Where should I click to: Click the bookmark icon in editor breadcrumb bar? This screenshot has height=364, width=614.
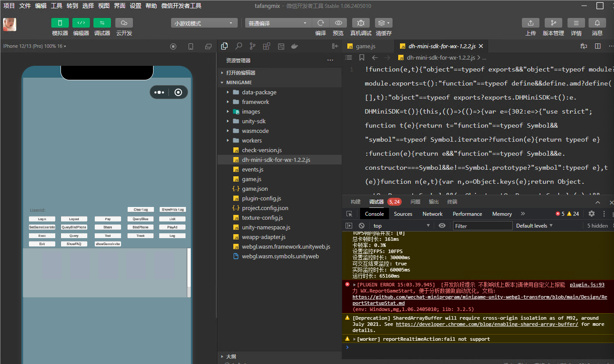click(x=362, y=57)
